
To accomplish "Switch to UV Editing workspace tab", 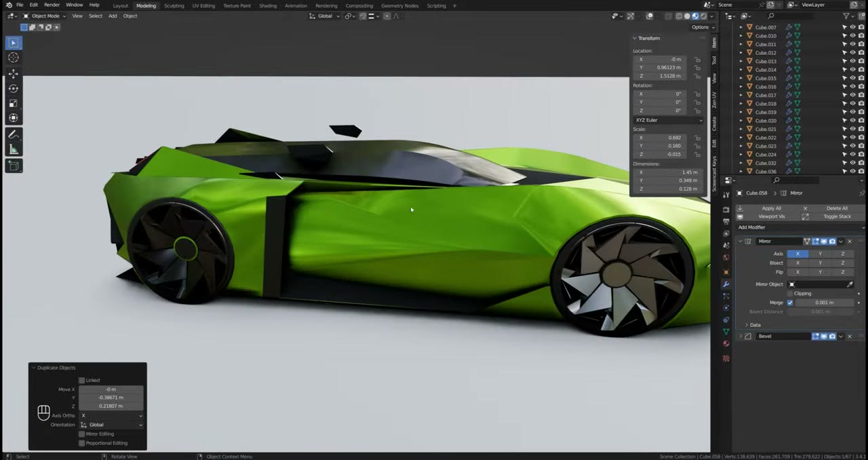I will click(x=203, y=5).
